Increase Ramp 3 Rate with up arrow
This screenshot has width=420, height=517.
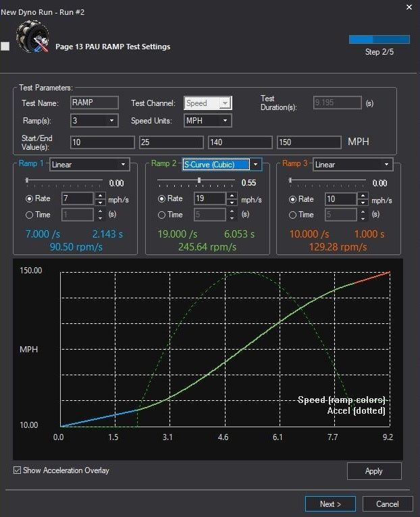(363, 196)
